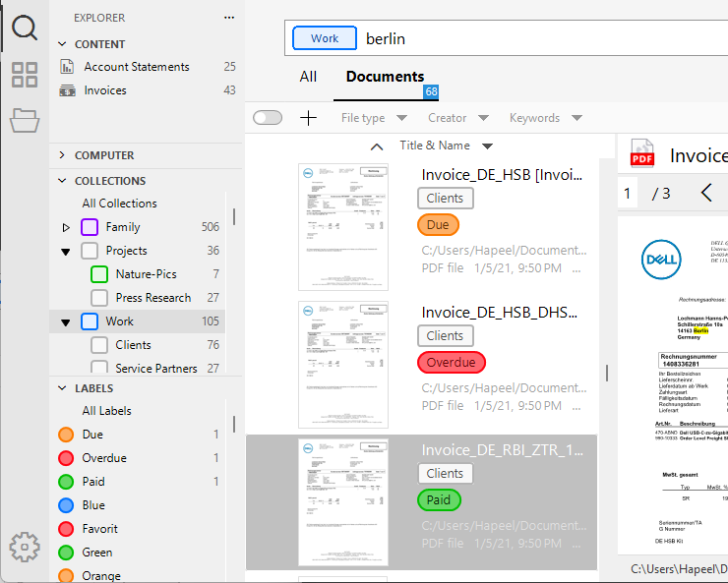Image resolution: width=728 pixels, height=583 pixels.
Task: Click the Invoices money icon
Action: pyautogui.click(x=67, y=90)
